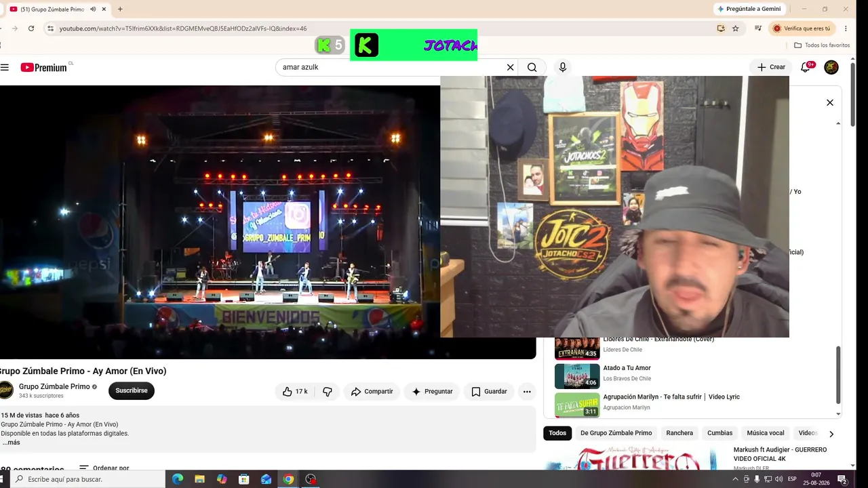Run the search with the magnifier button
868x488 pixels.
(x=532, y=67)
